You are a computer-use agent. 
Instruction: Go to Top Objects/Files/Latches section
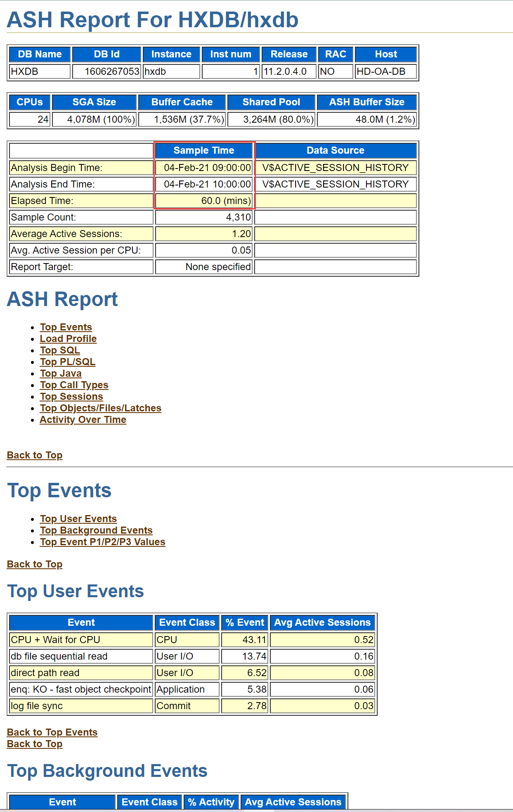[x=100, y=408]
